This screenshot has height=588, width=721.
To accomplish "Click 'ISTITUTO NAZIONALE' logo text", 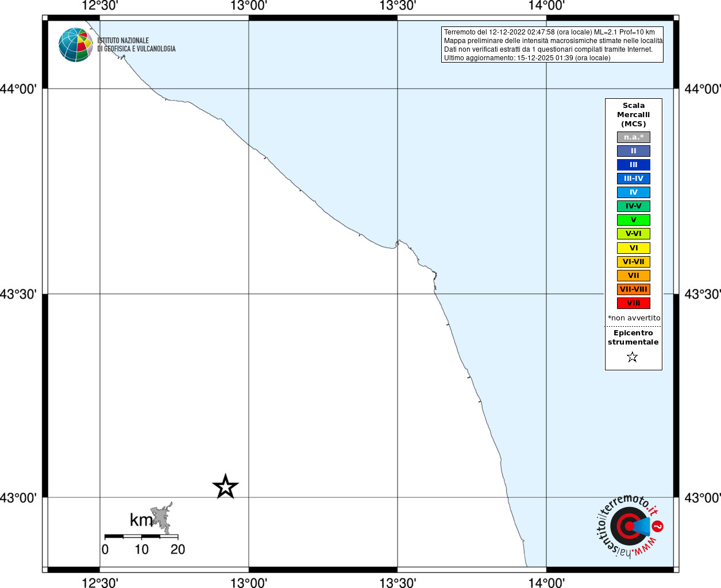I will tap(123, 41).
